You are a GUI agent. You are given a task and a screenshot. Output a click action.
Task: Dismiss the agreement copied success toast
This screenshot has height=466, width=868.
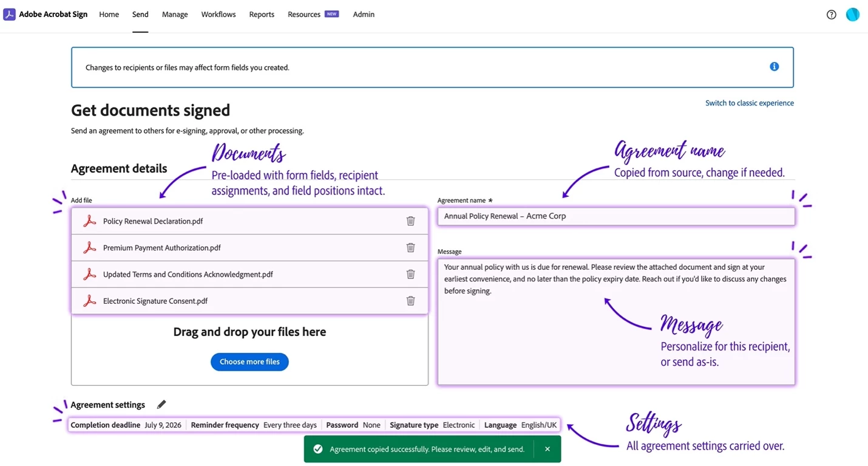[x=547, y=449]
